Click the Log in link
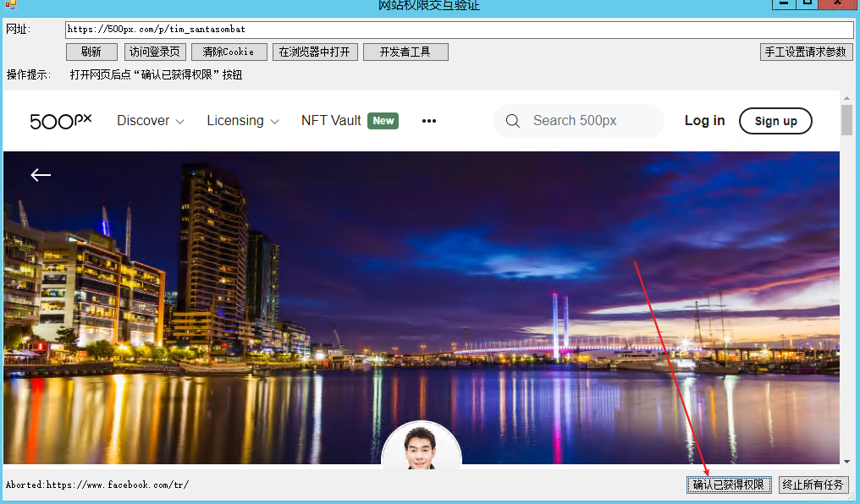The image size is (860, 504). click(704, 121)
